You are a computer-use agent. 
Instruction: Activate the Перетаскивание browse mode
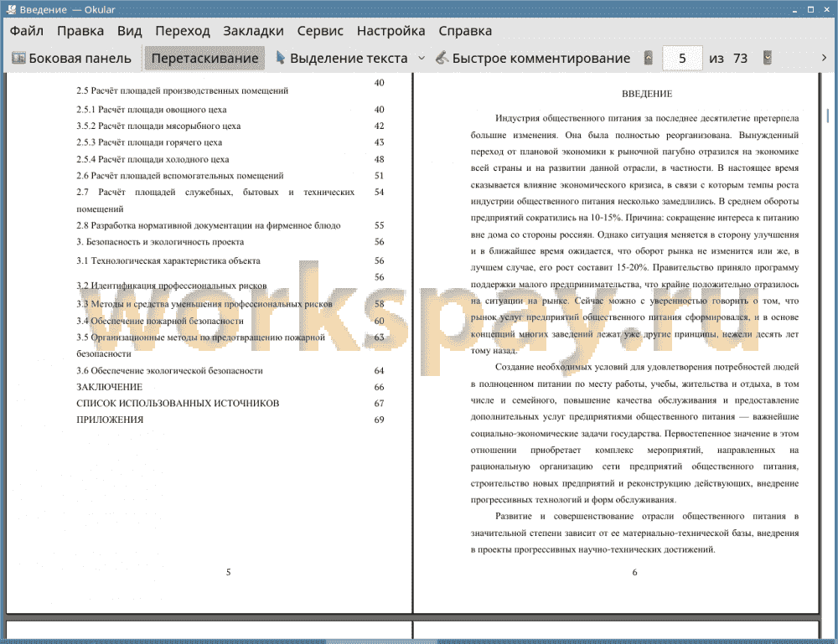coord(204,59)
